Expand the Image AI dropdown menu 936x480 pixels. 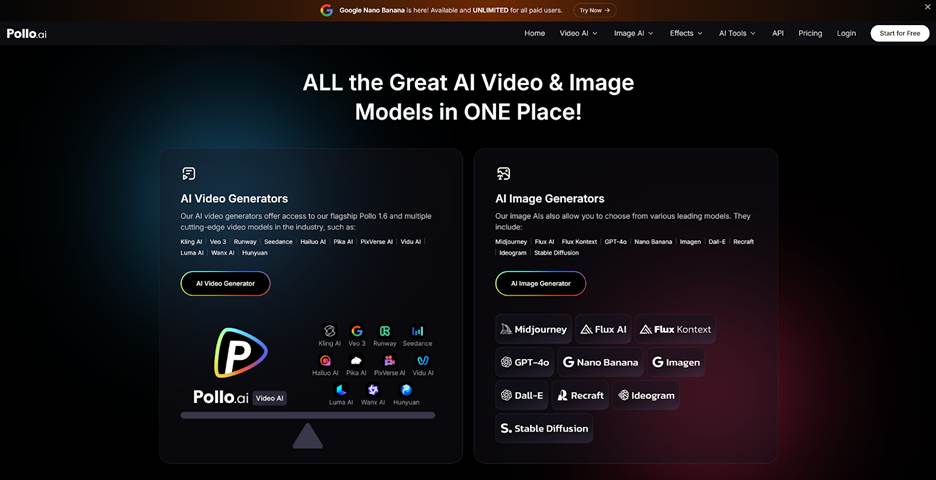[633, 33]
